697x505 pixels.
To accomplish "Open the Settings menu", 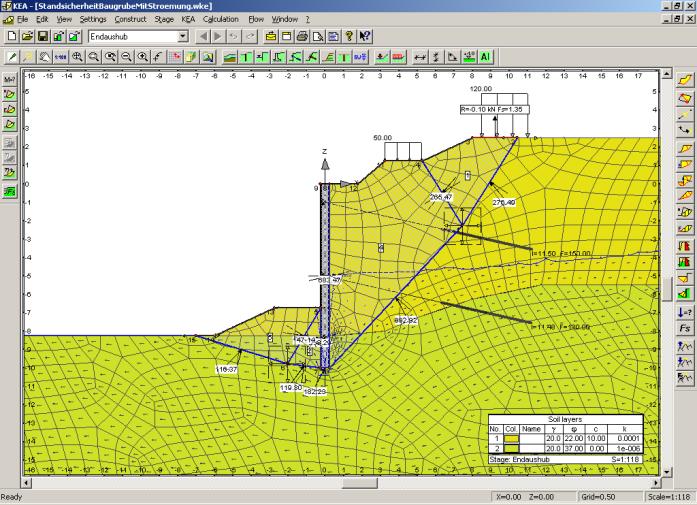I will [x=93, y=19].
